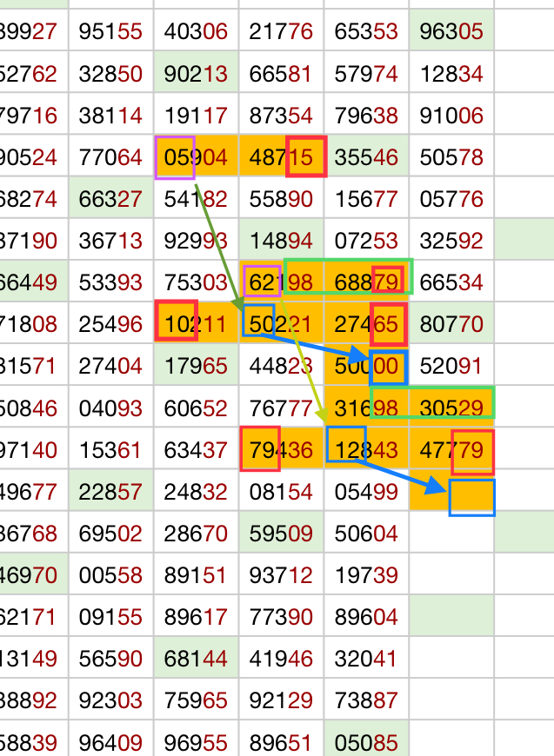This screenshot has width=554, height=756.
Task: Click the orange cell 31698
Action: (366, 407)
